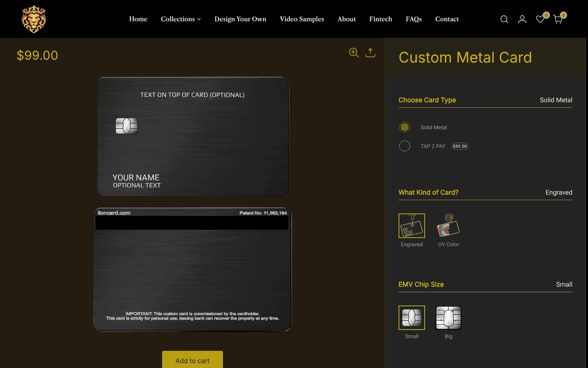Click the upload share icon
The image size is (588, 368).
click(370, 53)
